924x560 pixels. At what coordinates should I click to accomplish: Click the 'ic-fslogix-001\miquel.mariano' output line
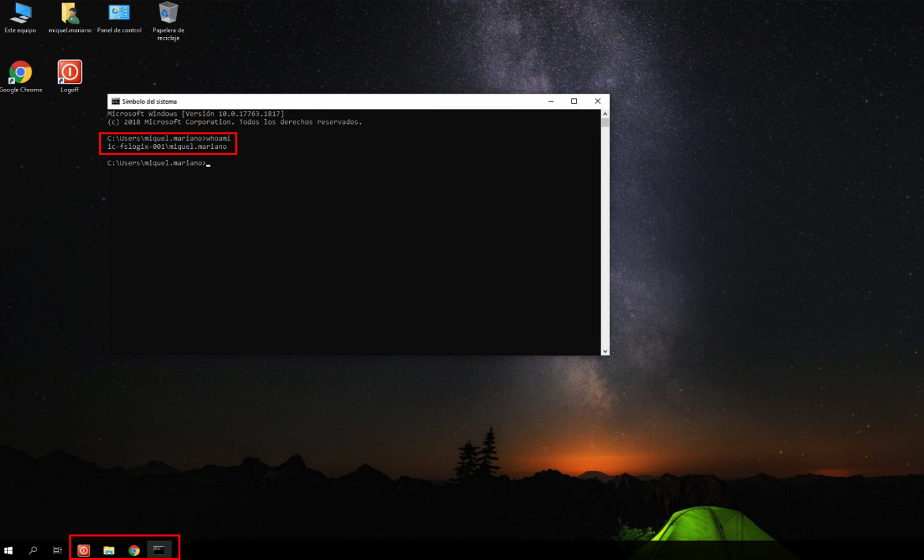(x=167, y=147)
